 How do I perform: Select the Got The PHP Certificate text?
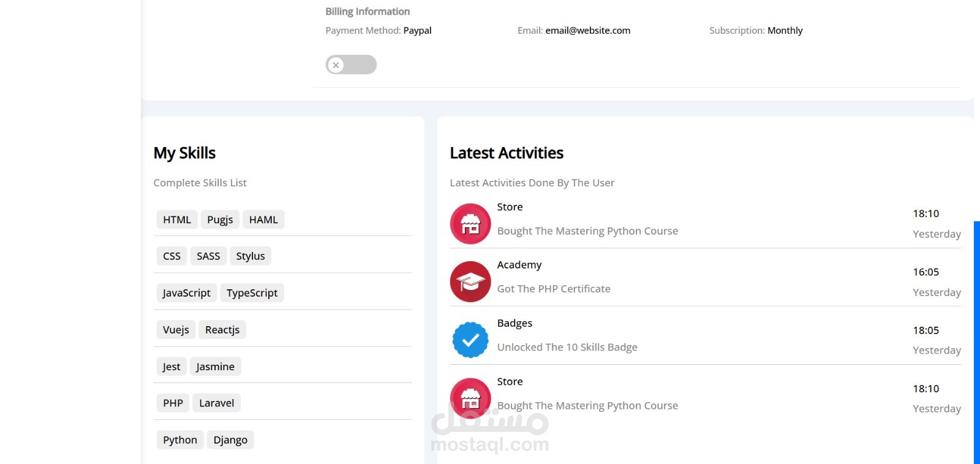[554, 289]
